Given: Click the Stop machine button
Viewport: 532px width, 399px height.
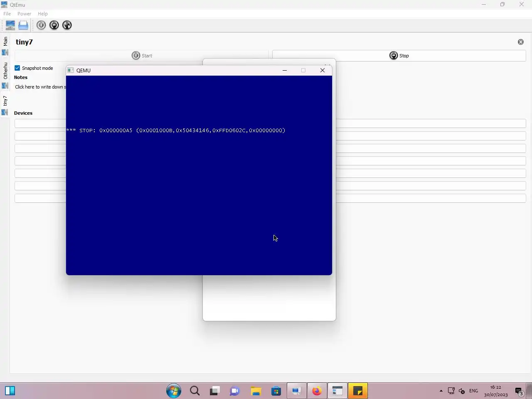Looking at the screenshot, I should pos(399,56).
